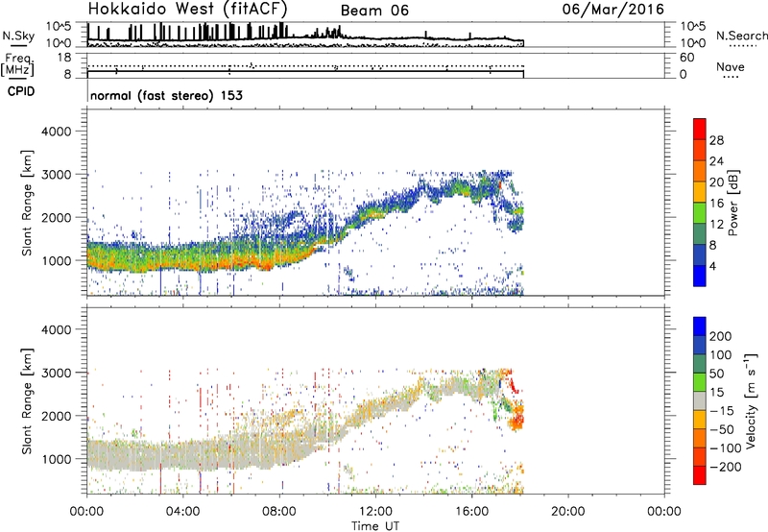Viewport: 768px width, 532px height.
Task: Click the '1000' tick of velocity panel
Action: click(x=57, y=459)
